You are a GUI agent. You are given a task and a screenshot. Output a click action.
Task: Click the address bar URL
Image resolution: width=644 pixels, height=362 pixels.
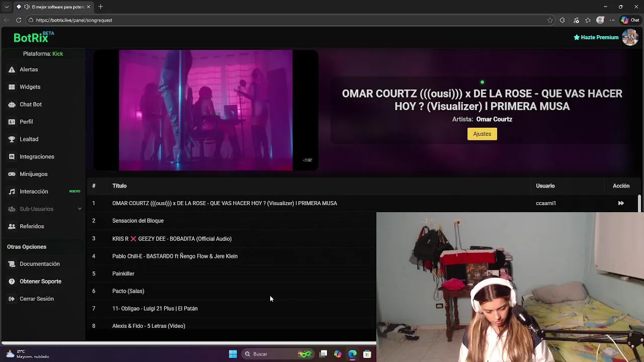coord(74,20)
